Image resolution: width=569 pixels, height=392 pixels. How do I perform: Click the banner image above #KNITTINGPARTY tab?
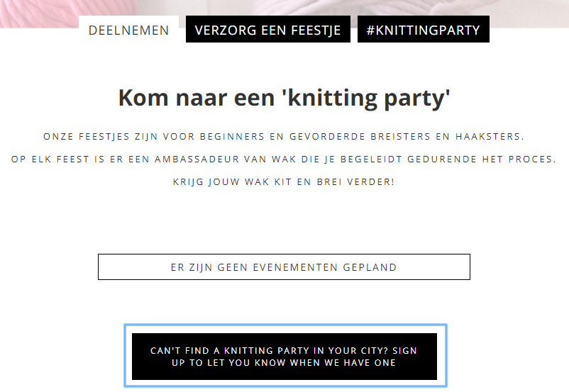[423, 7]
